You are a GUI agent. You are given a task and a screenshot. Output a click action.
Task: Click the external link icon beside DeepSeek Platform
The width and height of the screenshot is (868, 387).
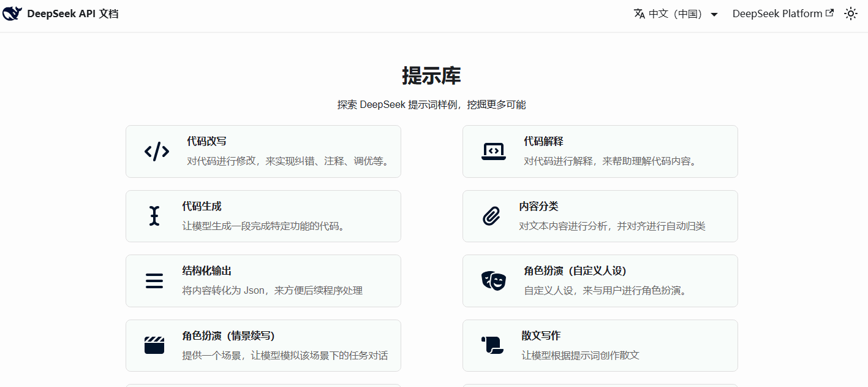click(x=829, y=13)
